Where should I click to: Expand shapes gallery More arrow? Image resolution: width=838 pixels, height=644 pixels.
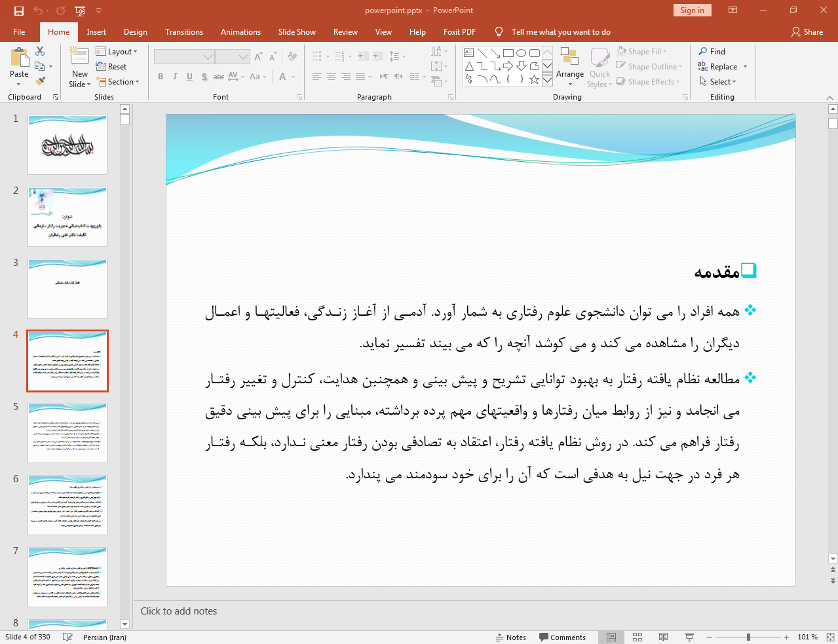[547, 80]
